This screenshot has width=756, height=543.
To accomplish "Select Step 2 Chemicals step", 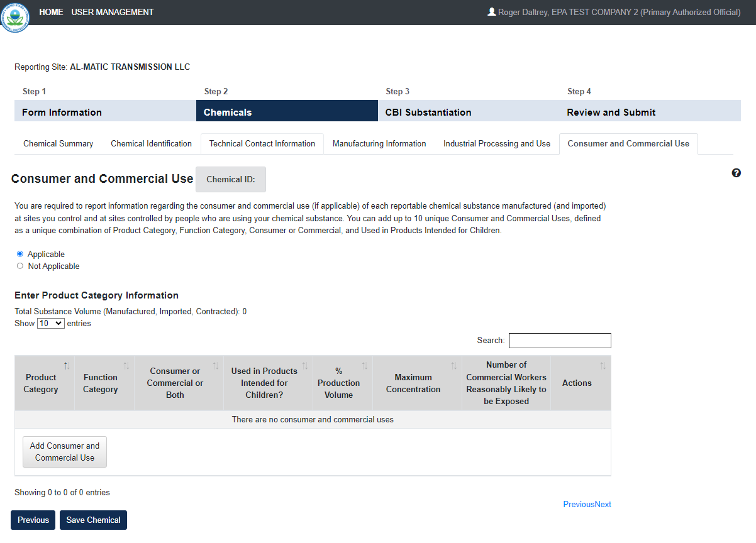I will click(x=287, y=112).
